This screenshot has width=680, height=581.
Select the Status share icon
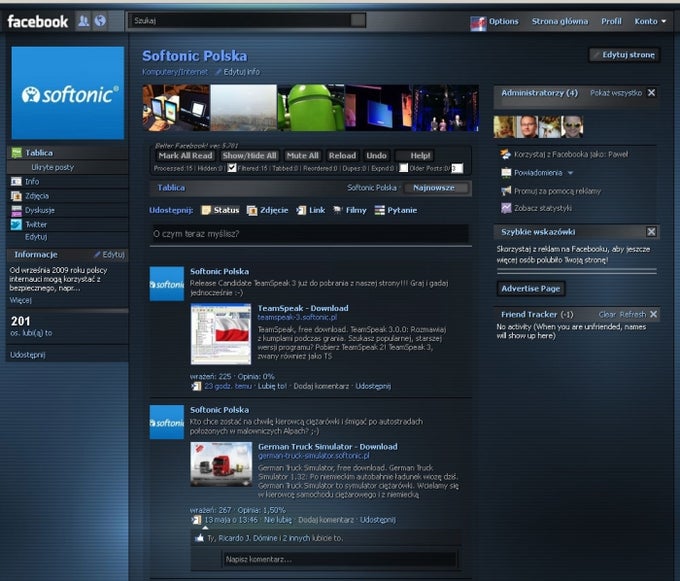[206, 210]
